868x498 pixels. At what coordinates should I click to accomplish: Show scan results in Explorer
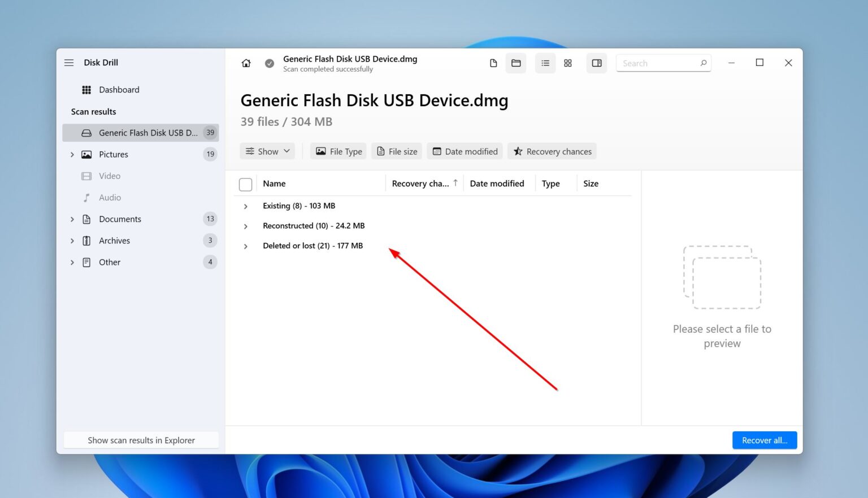(x=141, y=440)
